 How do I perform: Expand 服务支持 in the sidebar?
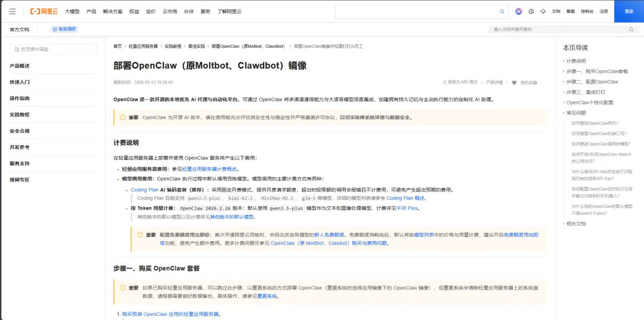point(20,164)
